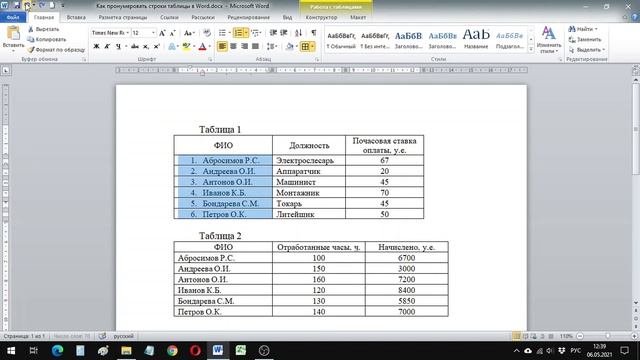
Task: Select the Название style
Action: [x=476, y=40]
